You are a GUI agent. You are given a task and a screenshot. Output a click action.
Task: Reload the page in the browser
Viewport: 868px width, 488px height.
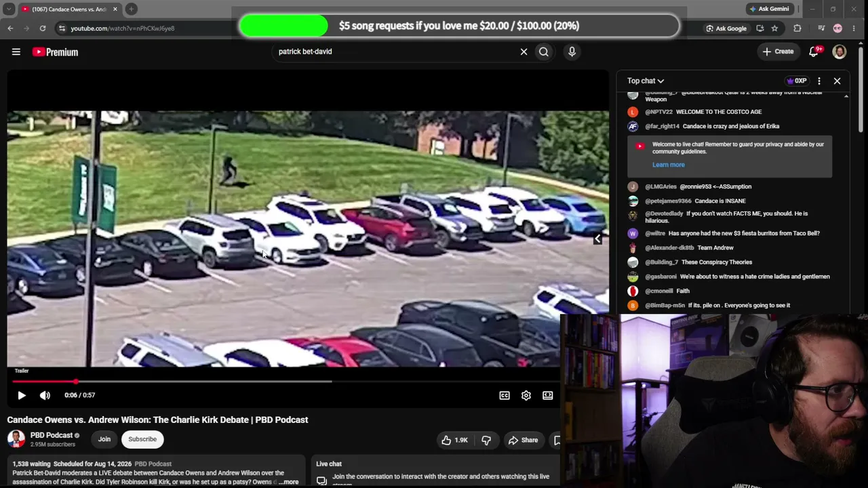(x=43, y=28)
